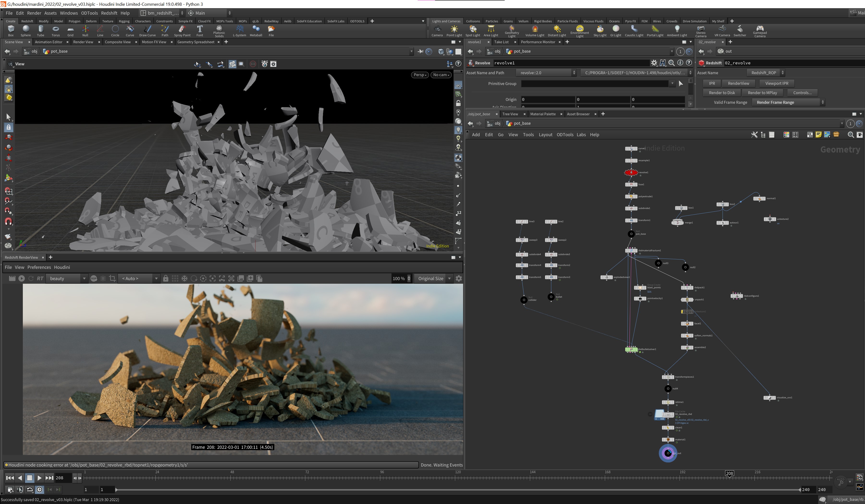Create a Spot Light
This screenshot has height=504, width=865.
[473, 31]
